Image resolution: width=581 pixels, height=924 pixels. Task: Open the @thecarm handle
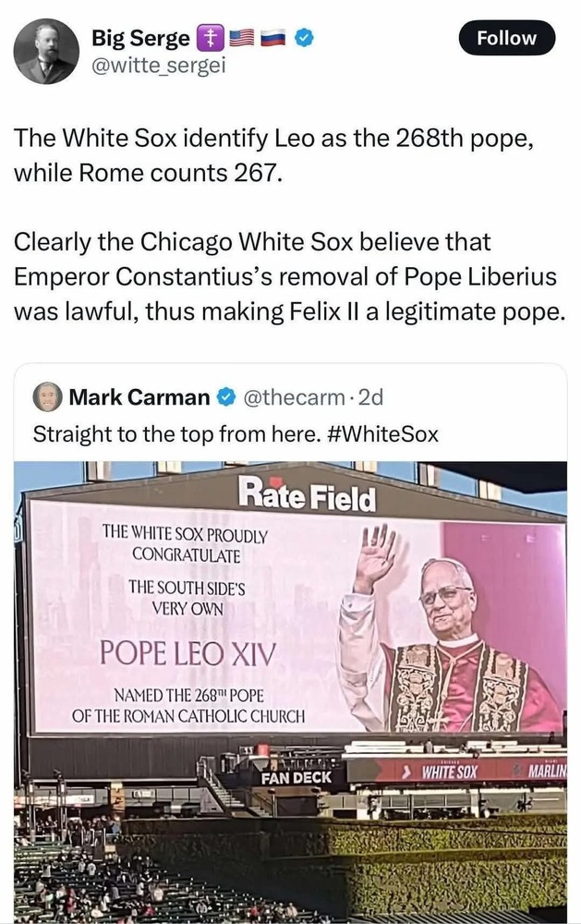coord(294,397)
